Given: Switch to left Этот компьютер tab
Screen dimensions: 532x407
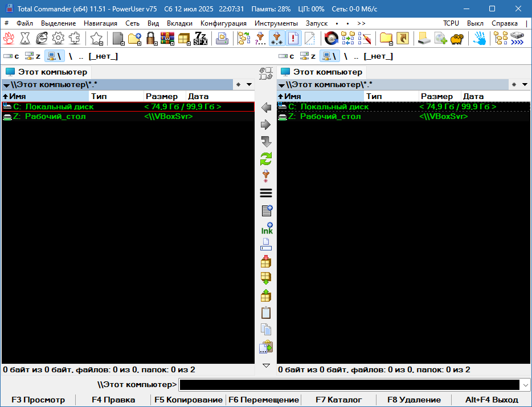Looking at the screenshot, I should [47, 72].
